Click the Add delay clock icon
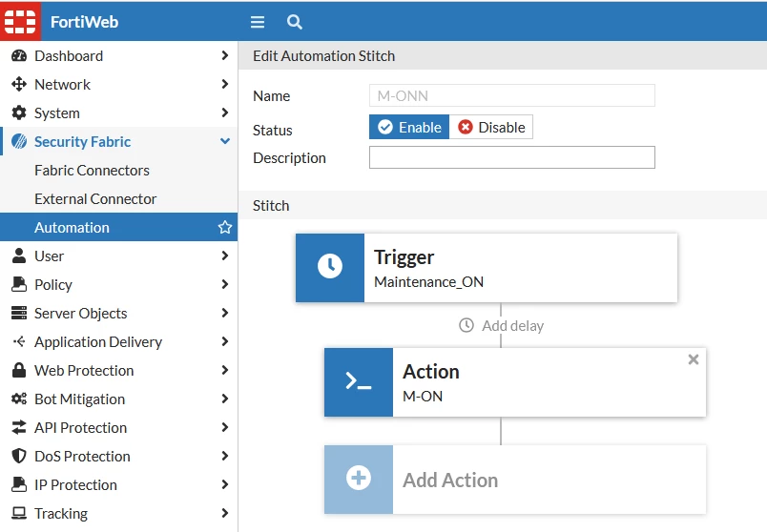 (466, 325)
